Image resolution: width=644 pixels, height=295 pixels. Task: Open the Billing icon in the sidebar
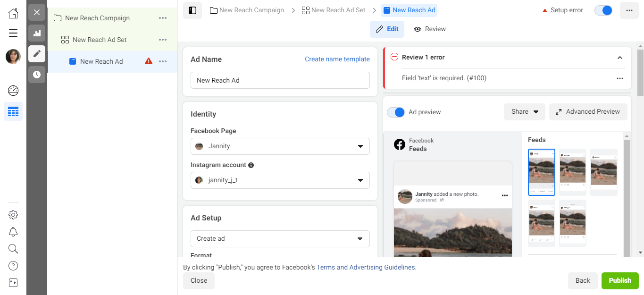point(13,282)
